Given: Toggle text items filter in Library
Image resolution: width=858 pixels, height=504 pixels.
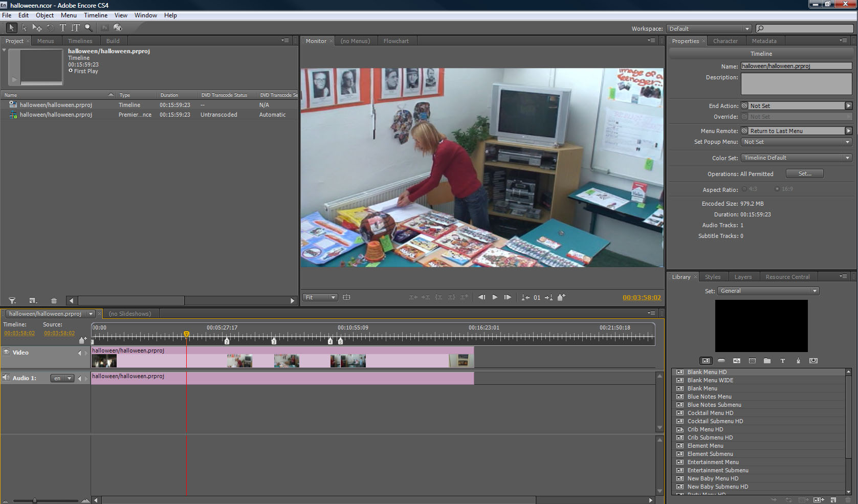Looking at the screenshot, I should coord(783,361).
